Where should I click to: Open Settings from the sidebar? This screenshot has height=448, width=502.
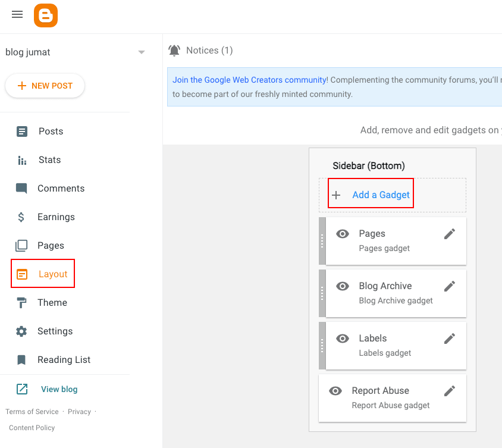pos(55,331)
